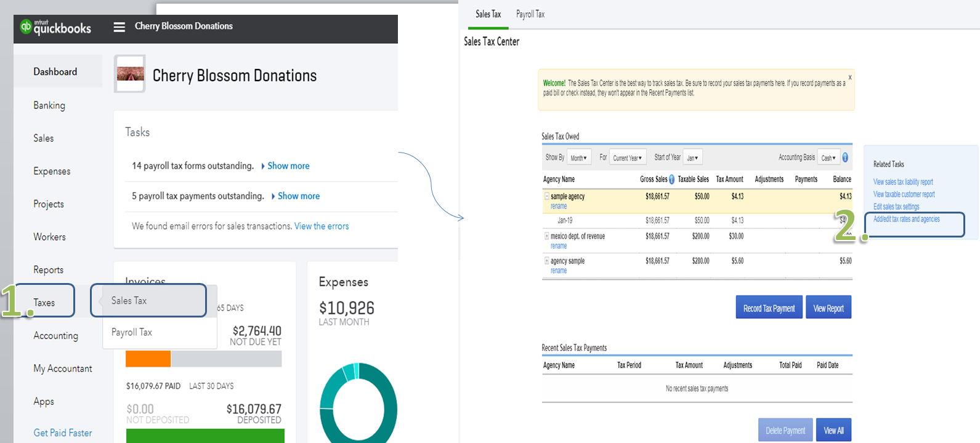
Task: Open Reports in the sidebar
Action: tap(49, 270)
